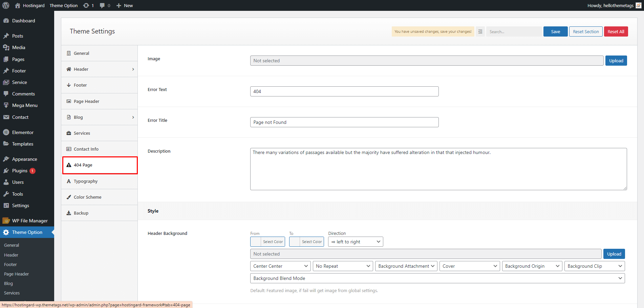Click the 404 Page warning triangle icon
The width and height of the screenshot is (644, 308).
[69, 165]
